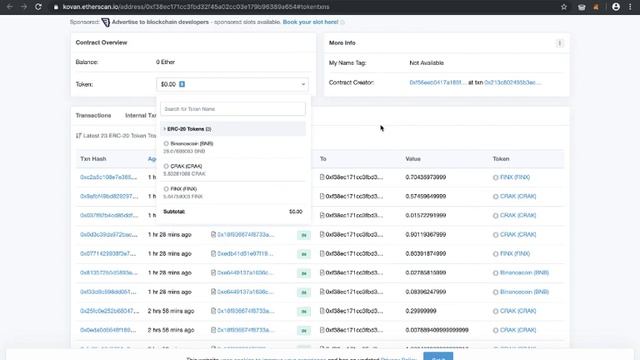
Task: Click the Age column header link
Action: [x=152, y=159]
